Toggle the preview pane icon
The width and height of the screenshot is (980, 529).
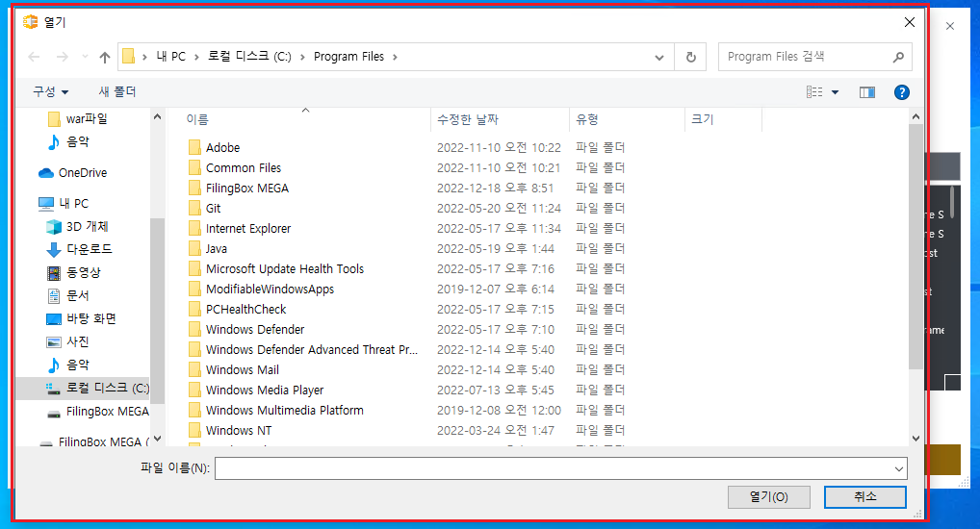pyautogui.click(x=866, y=92)
